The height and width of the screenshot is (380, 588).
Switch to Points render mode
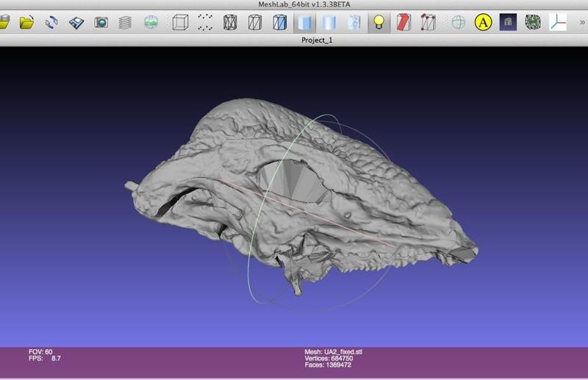[205, 23]
